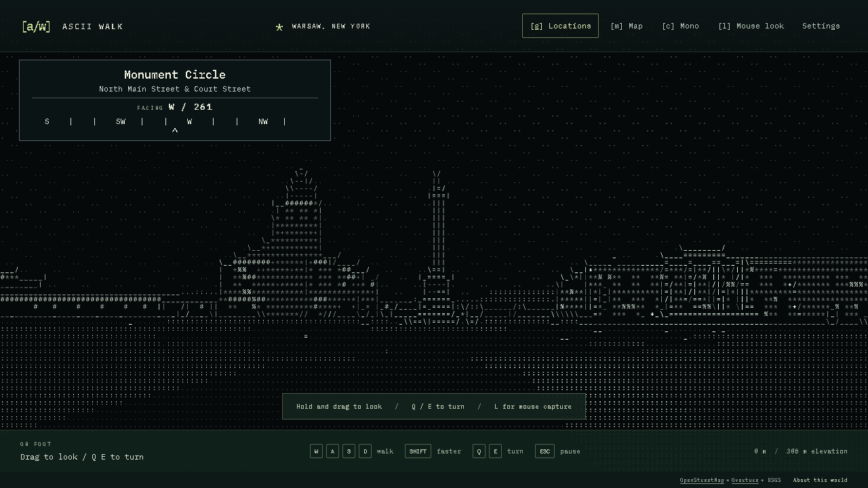868x488 pixels.
Task: Open the About this world link
Action: 820,481
